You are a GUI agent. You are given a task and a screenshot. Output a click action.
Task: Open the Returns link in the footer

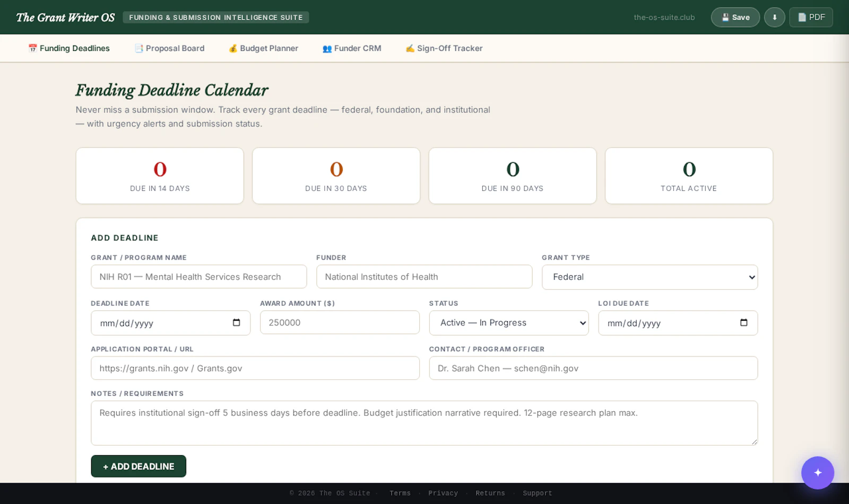click(490, 493)
